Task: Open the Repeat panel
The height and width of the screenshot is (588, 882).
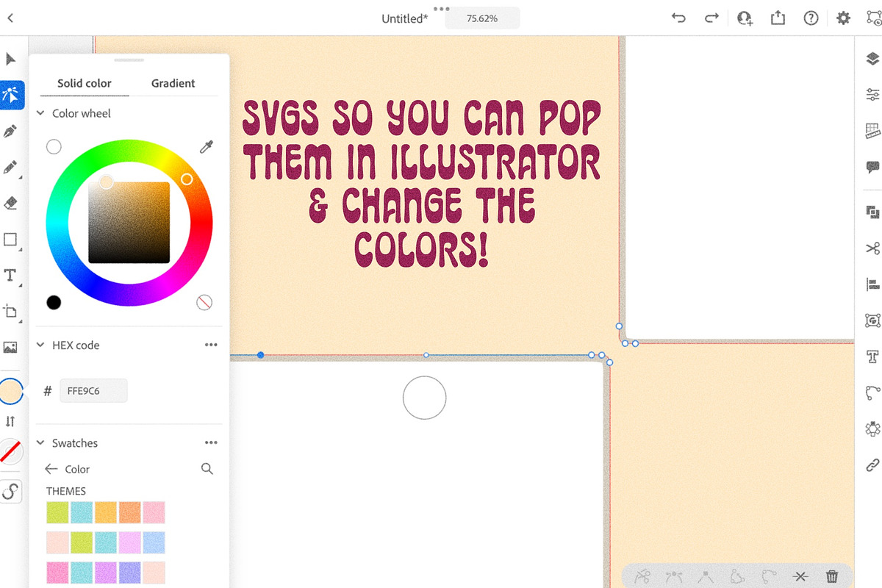Action: click(872, 429)
